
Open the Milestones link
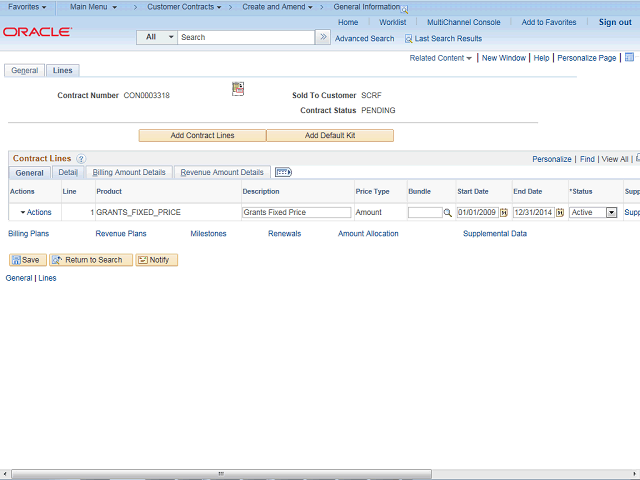point(208,233)
